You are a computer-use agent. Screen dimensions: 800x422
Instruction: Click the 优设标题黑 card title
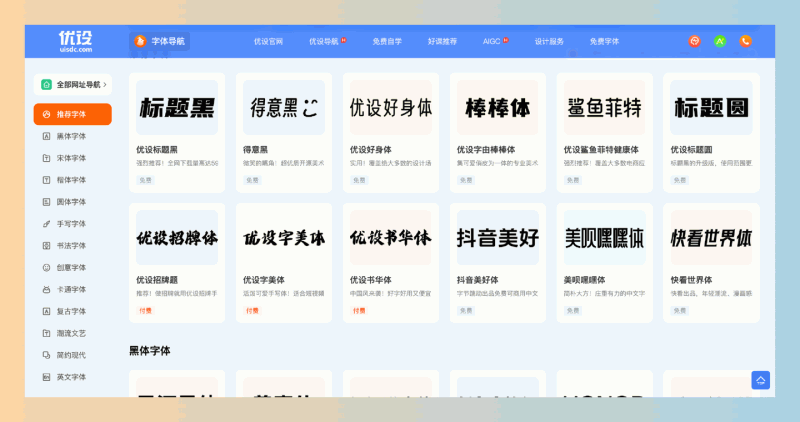point(157,150)
